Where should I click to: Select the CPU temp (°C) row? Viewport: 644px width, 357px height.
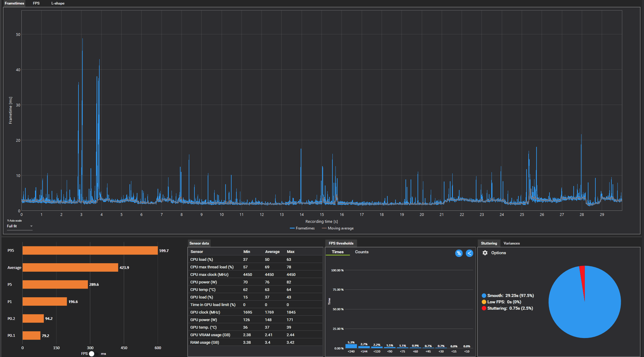255,289
